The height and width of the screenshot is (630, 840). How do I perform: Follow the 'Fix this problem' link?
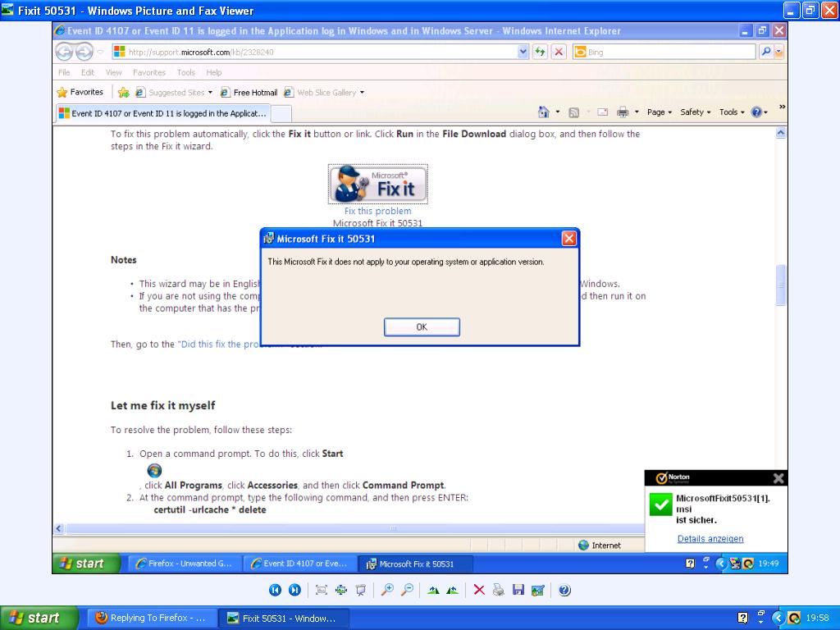pyautogui.click(x=377, y=211)
